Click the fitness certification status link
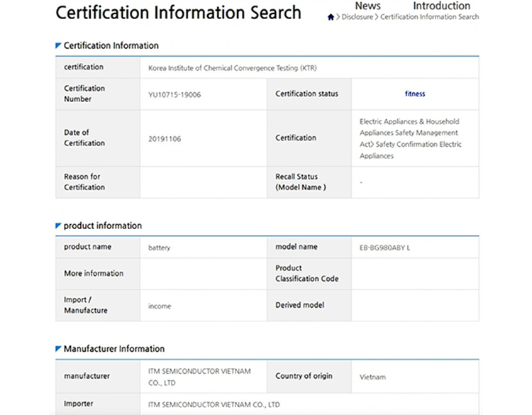Viewport: 532px width, 415px height. point(415,94)
